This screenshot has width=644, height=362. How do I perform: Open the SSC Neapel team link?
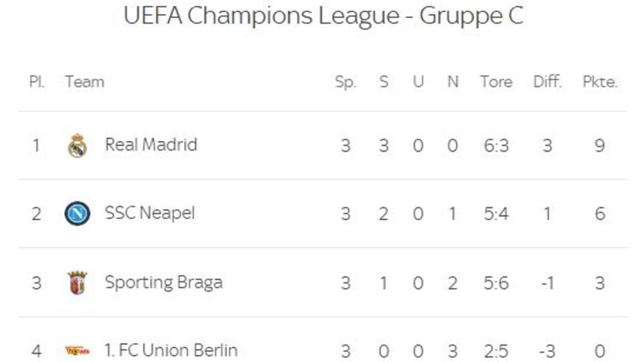point(150,213)
